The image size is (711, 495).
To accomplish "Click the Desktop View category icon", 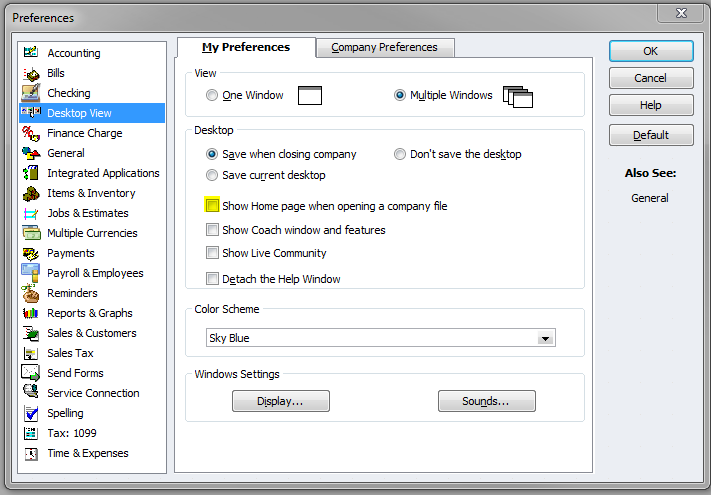I will point(31,112).
